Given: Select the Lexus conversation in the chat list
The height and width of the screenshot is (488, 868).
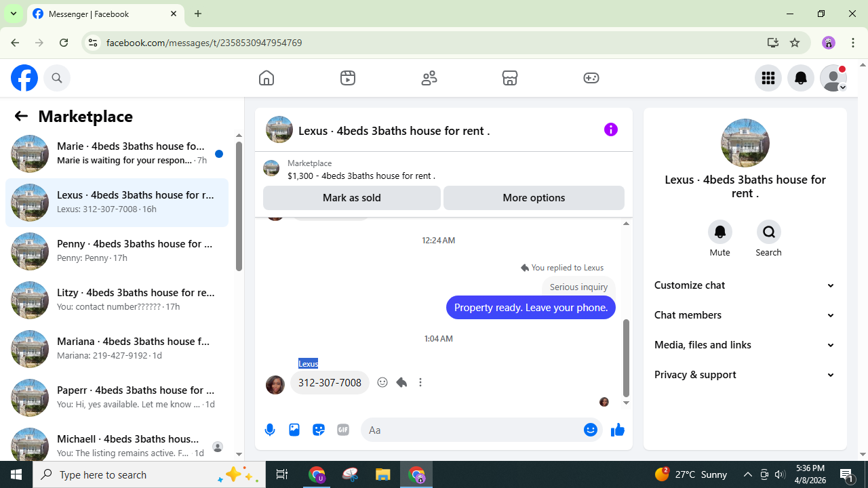Looking at the screenshot, I should pyautogui.click(x=117, y=203).
